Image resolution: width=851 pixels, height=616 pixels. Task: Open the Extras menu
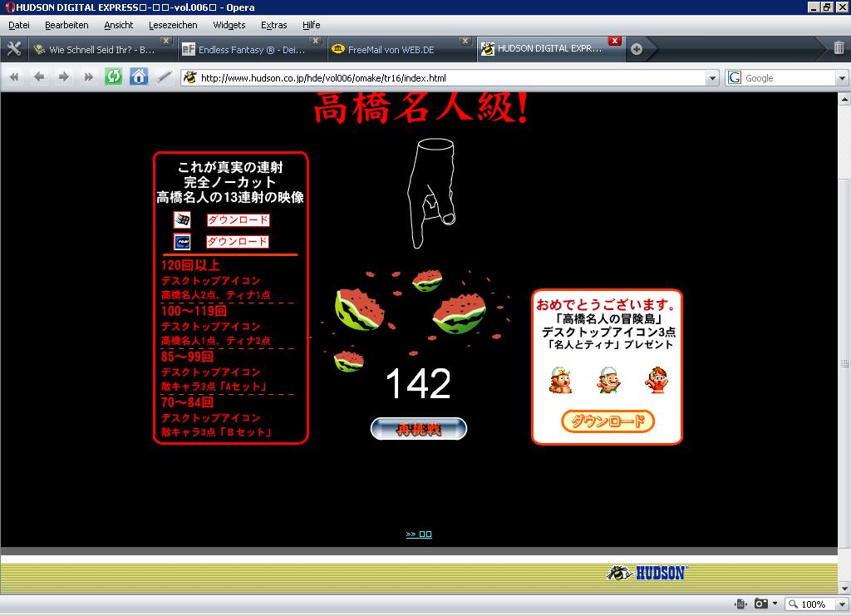tap(273, 25)
